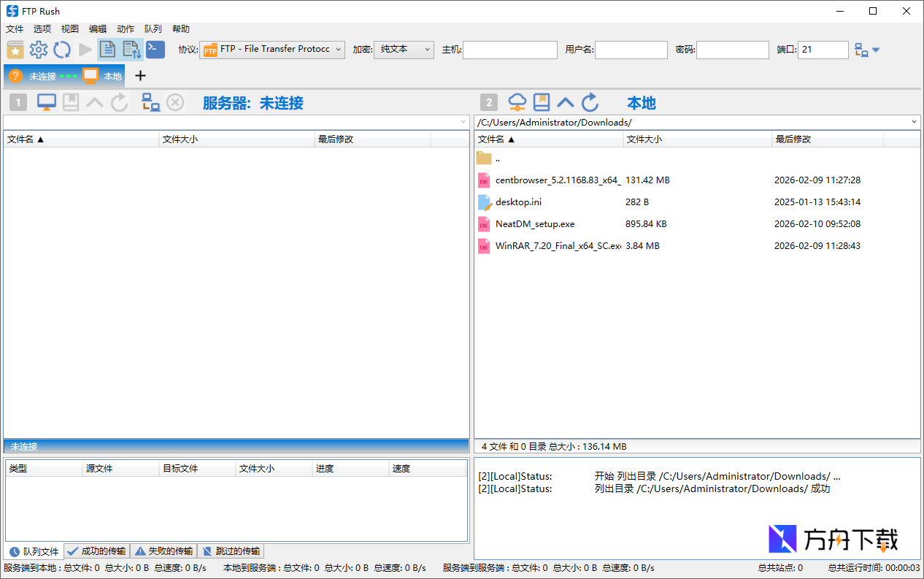Open the 队列 menu
The width and height of the screenshot is (924, 579).
[x=153, y=28]
